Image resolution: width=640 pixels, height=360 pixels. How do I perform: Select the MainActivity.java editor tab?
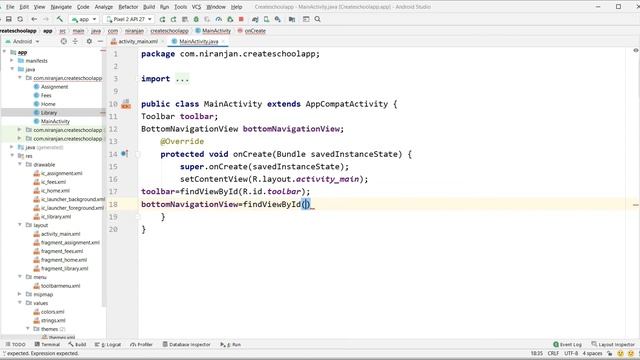pyautogui.click(x=198, y=42)
